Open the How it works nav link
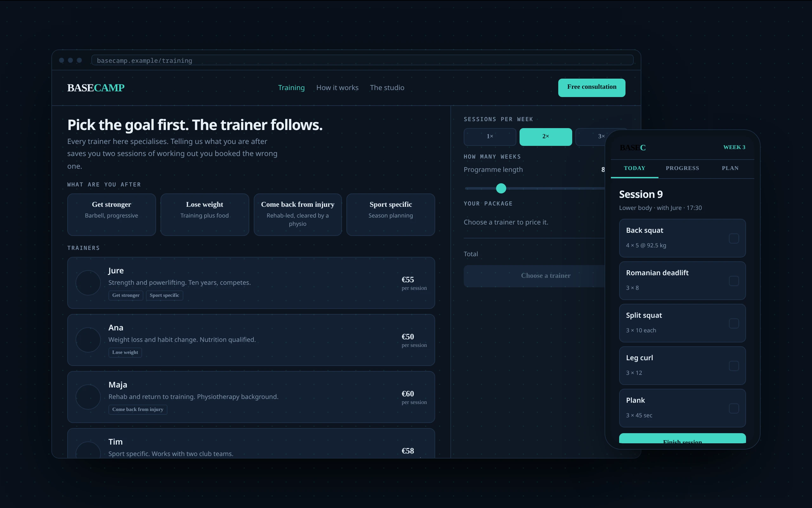 (337, 88)
